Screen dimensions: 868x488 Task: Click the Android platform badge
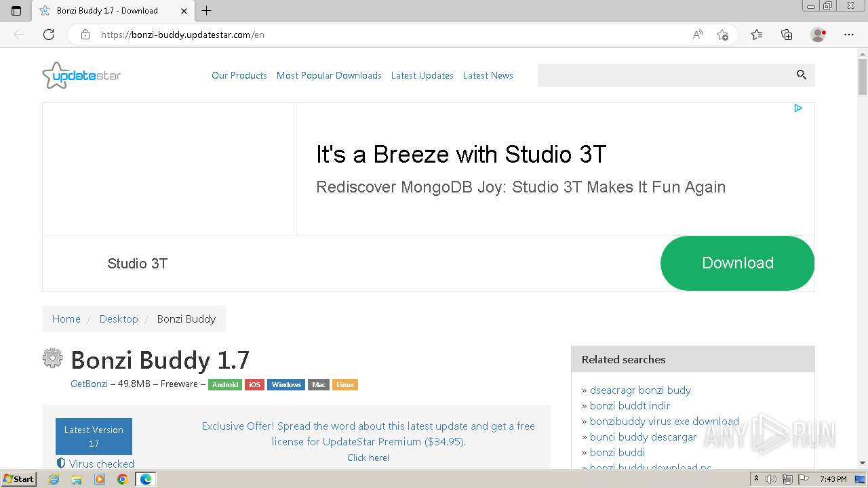(225, 384)
